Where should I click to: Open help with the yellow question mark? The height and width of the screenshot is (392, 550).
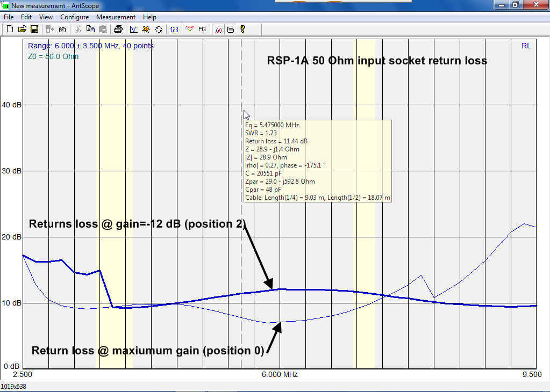coord(242,30)
